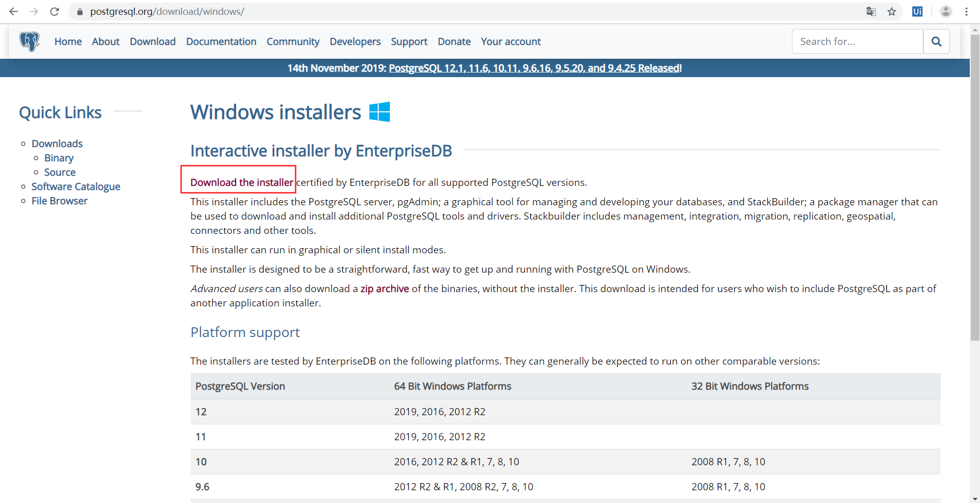The height and width of the screenshot is (503, 980).
Task: Click the Download the installer link
Action: (242, 182)
